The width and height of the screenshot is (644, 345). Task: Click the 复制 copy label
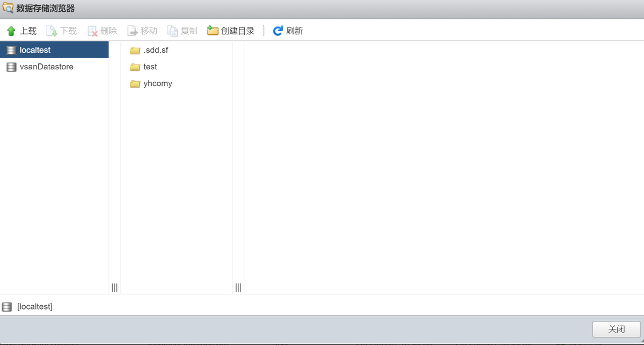189,31
